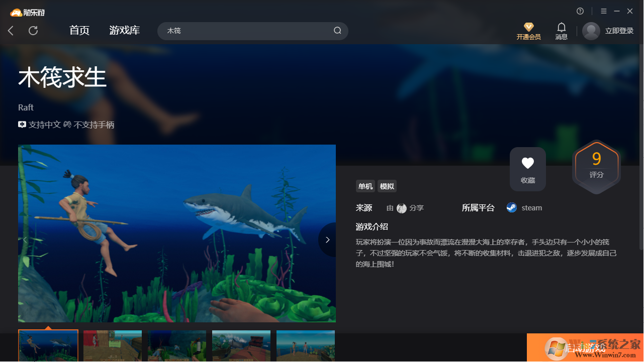
Task: Click the 启动游戏 launch button
Action: (585, 347)
